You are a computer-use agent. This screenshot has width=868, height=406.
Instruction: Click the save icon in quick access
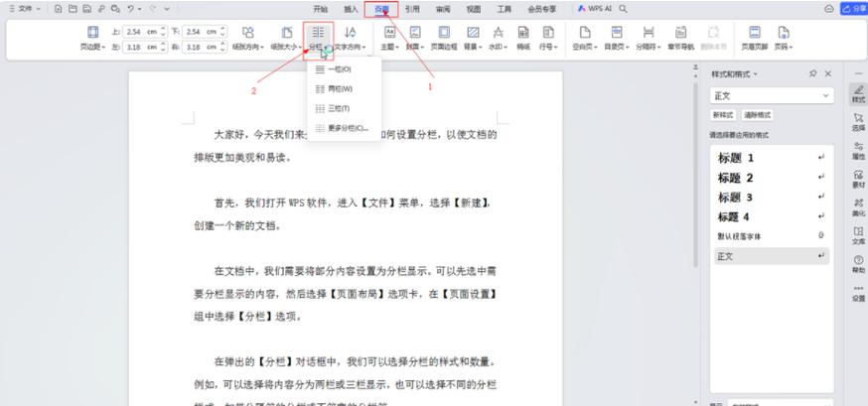click(x=87, y=9)
